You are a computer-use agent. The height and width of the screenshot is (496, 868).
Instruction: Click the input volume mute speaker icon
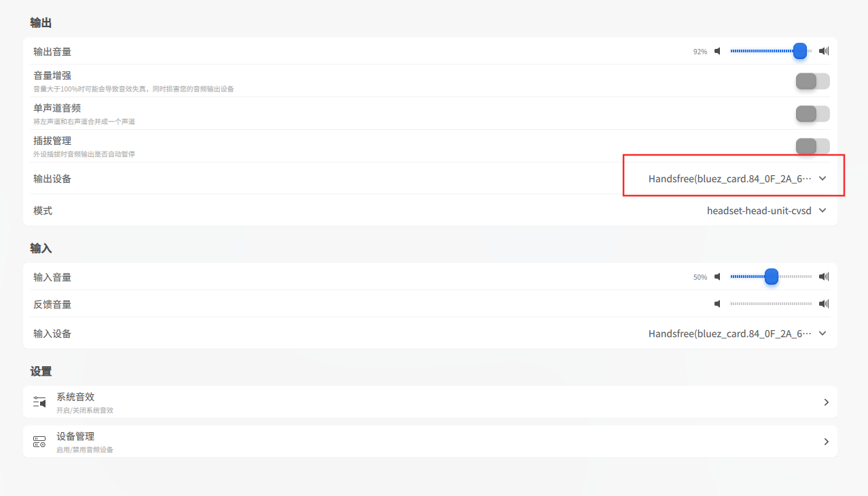[717, 277]
